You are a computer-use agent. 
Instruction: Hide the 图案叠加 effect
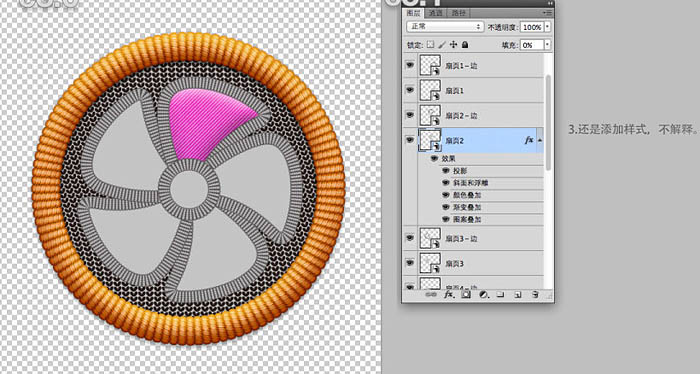coord(446,219)
